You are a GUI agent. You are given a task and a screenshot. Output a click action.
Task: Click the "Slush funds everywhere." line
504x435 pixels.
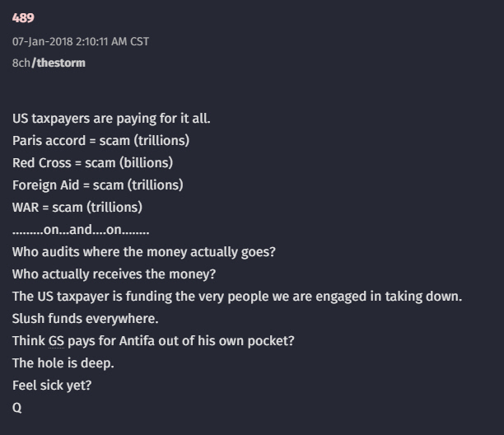85,318
